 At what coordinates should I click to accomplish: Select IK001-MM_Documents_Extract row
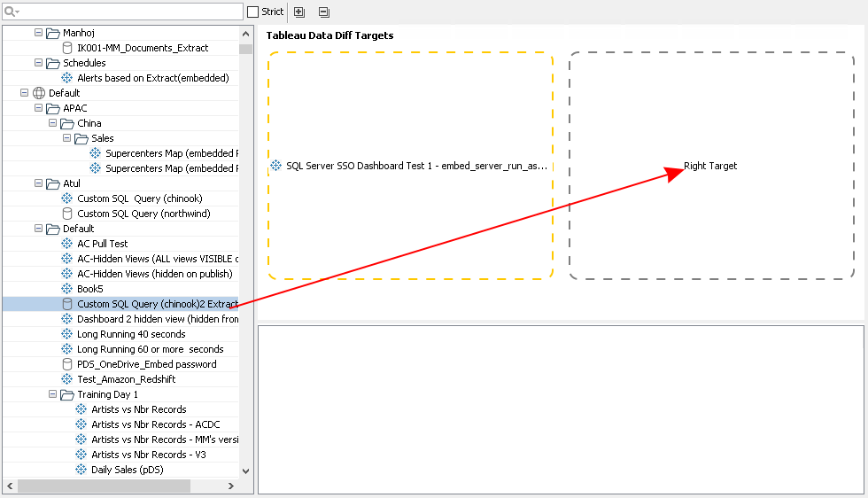point(143,48)
